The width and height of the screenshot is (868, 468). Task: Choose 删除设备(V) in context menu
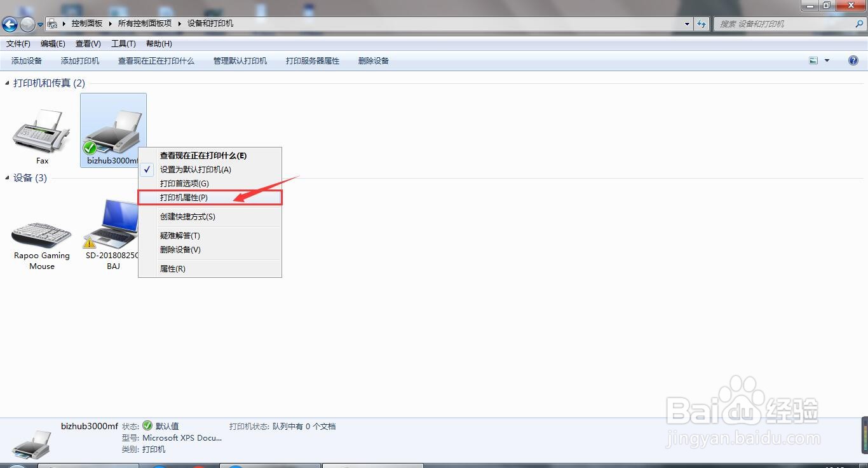point(210,250)
